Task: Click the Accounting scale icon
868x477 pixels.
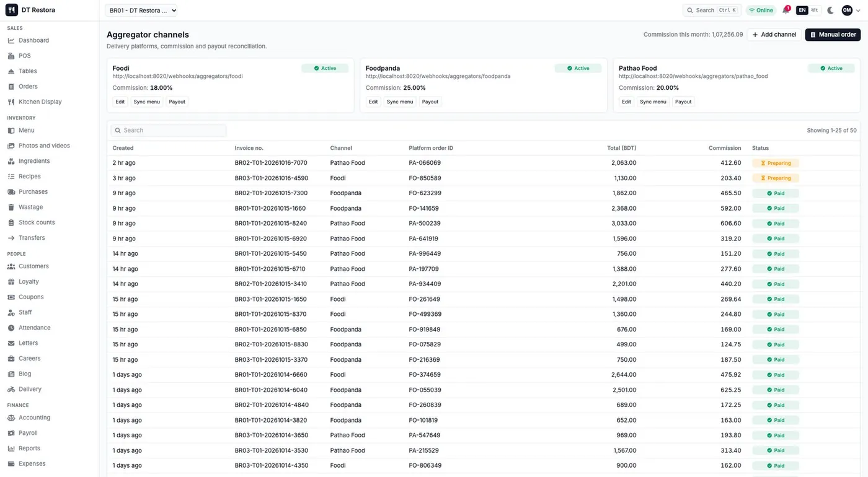Action: (11, 418)
